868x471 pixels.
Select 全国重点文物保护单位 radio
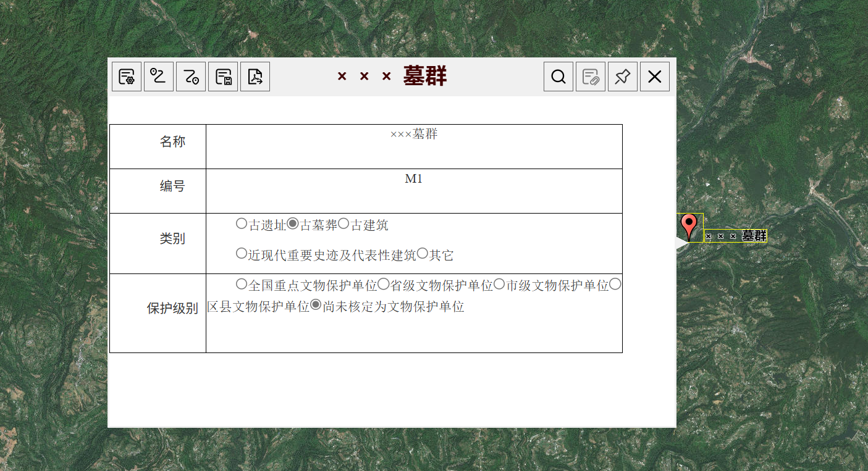pyautogui.click(x=242, y=284)
